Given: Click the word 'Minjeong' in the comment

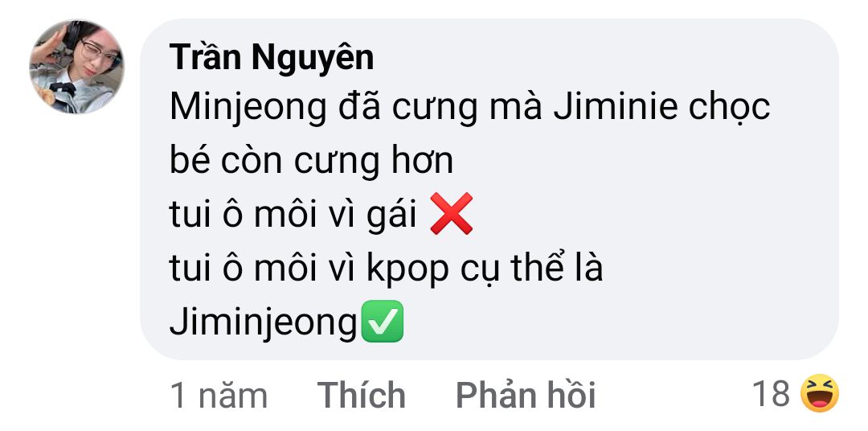Looking at the screenshot, I should [248, 108].
